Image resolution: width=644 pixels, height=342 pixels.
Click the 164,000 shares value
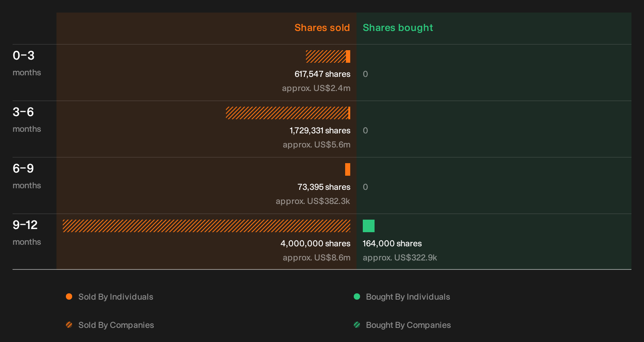click(392, 244)
